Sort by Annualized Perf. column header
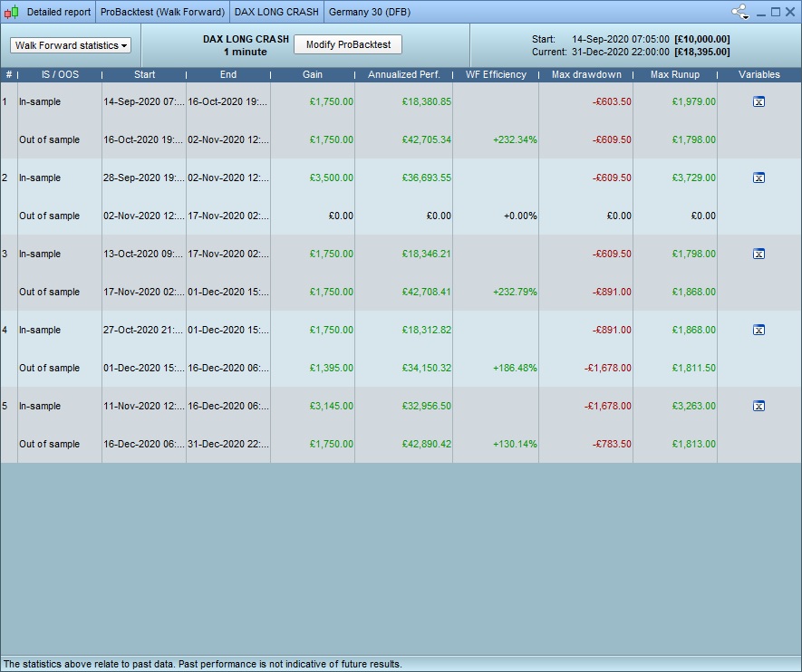The image size is (802, 672). [403, 74]
